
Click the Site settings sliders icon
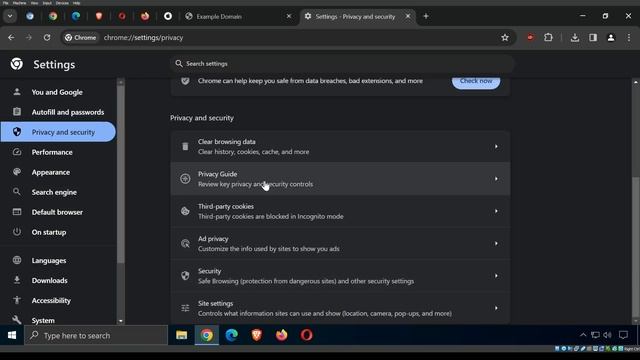(185, 308)
